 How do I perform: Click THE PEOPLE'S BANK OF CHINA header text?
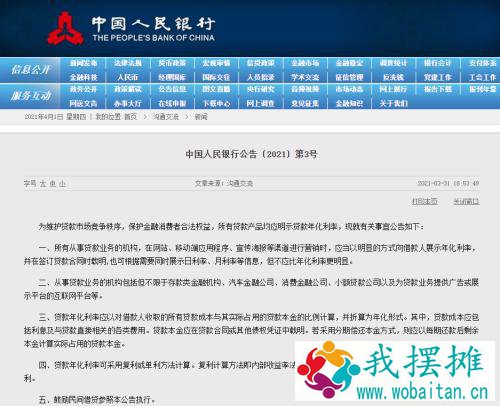coord(153,38)
